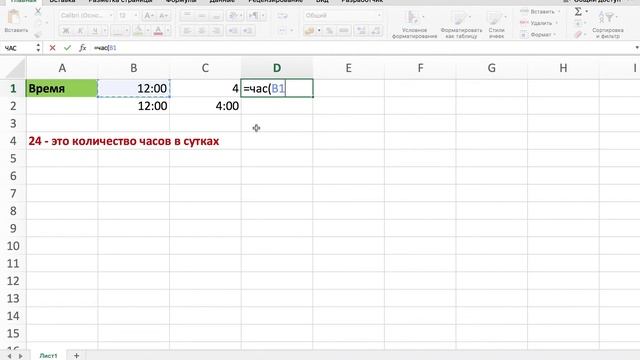Click the Format Painter brush icon

(38, 34)
